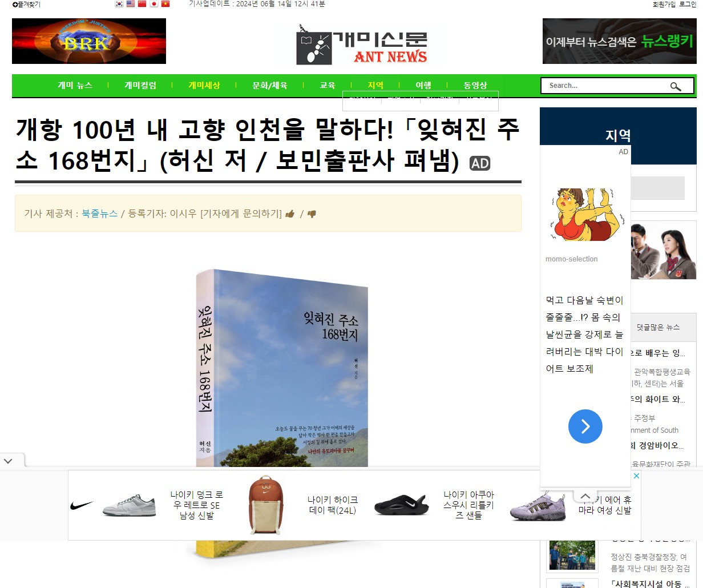Select the United States flag icon
The height and width of the screenshot is (588, 703).
click(131, 4)
